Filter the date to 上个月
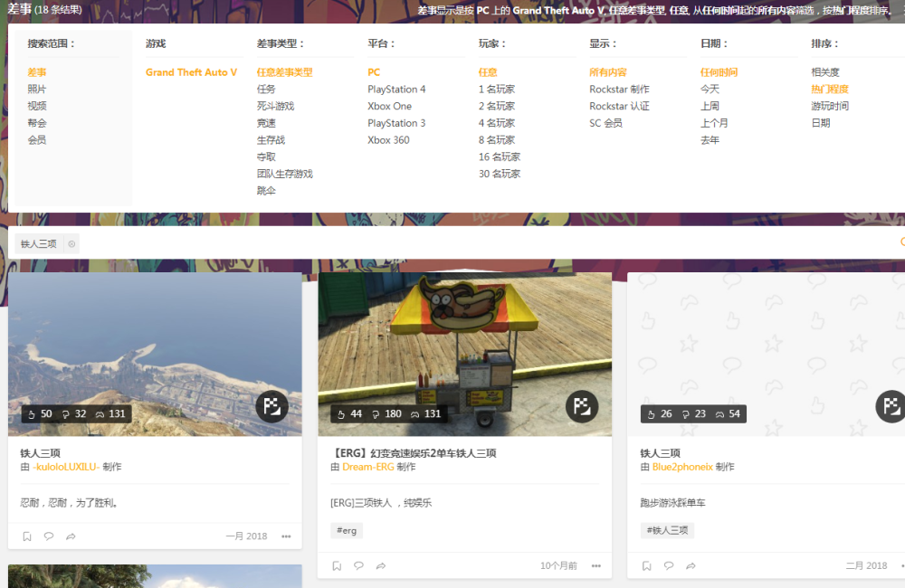This screenshot has width=905, height=588. (714, 123)
